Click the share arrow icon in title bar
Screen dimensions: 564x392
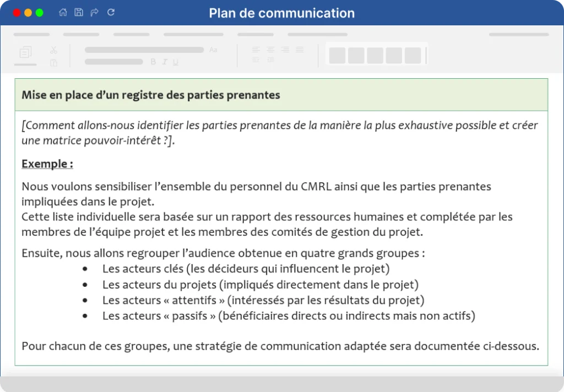[95, 13]
